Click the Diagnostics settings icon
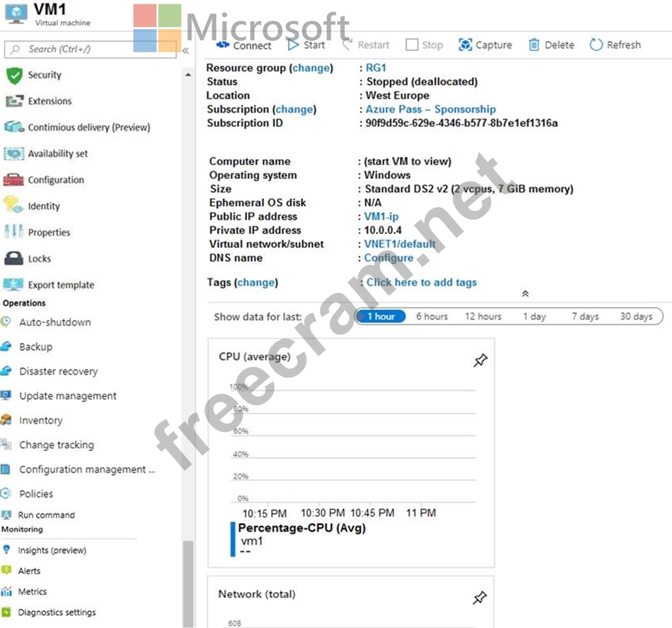The image size is (672, 628). coord(6,612)
